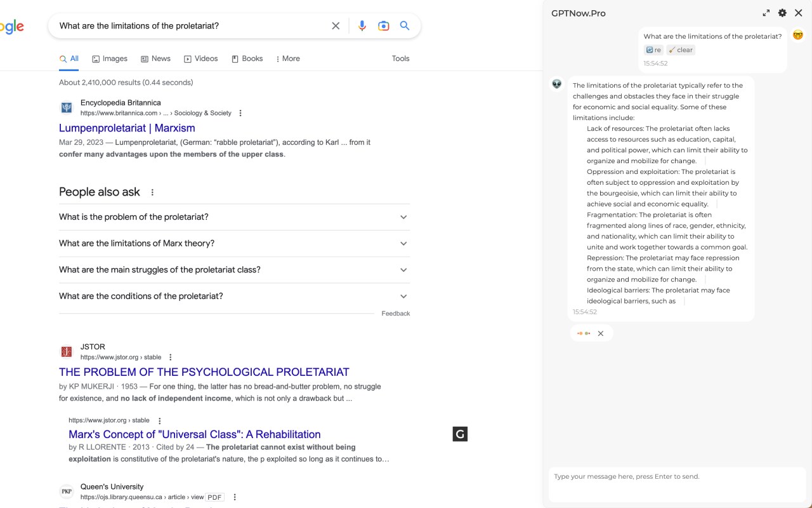Open the More search filters dropdown
Viewport: 812px width, 508px height.
287,58
